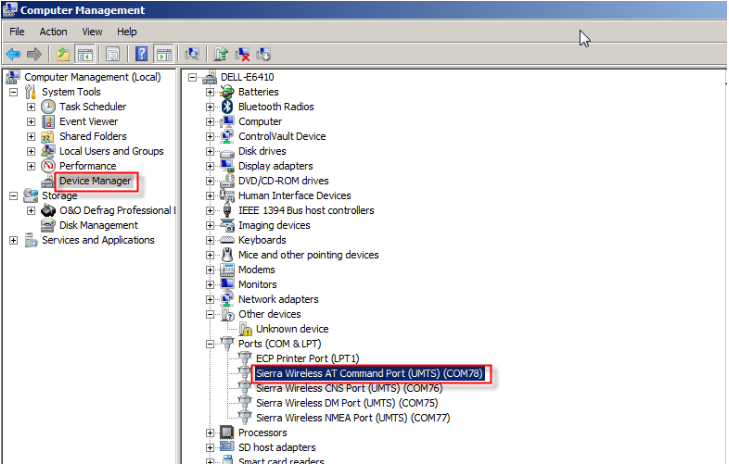Expand the Bluetooth Radios node
This screenshot has width=729, height=466.
[210, 107]
